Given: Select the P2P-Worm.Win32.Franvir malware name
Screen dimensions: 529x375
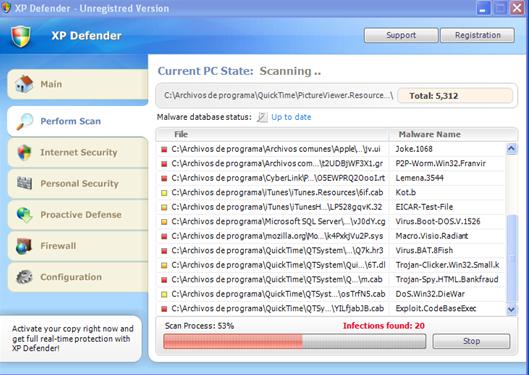Looking at the screenshot, I should [440, 164].
